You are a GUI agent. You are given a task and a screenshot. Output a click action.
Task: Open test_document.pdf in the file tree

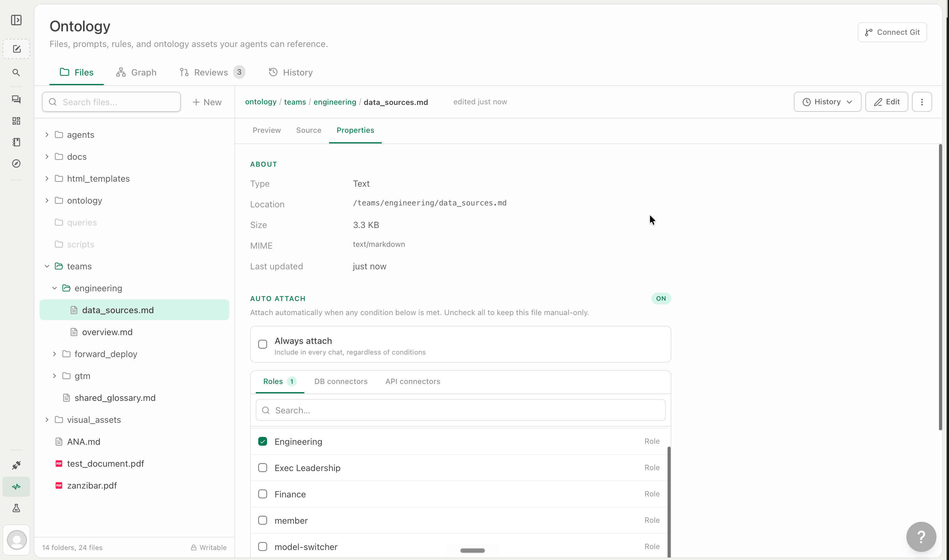point(134,464)
